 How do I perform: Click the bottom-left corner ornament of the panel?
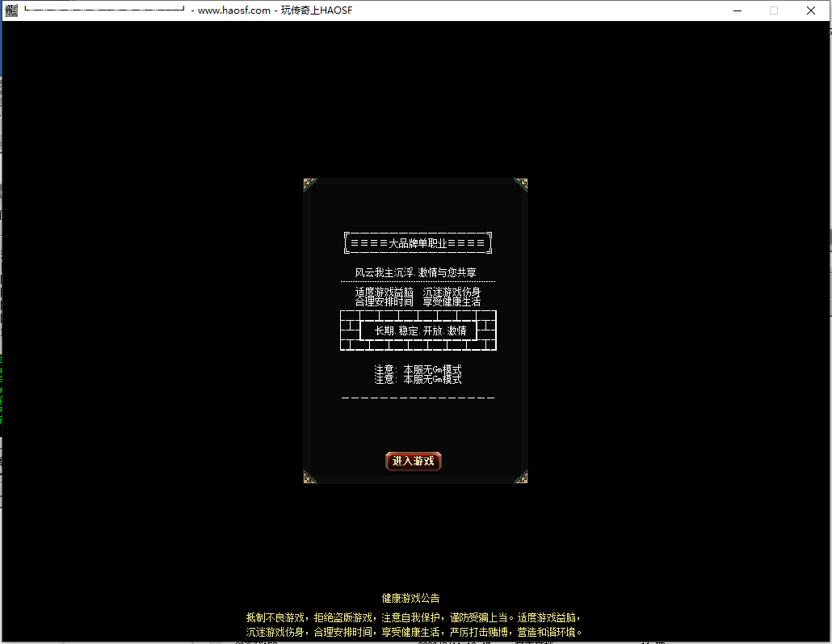coord(309,477)
